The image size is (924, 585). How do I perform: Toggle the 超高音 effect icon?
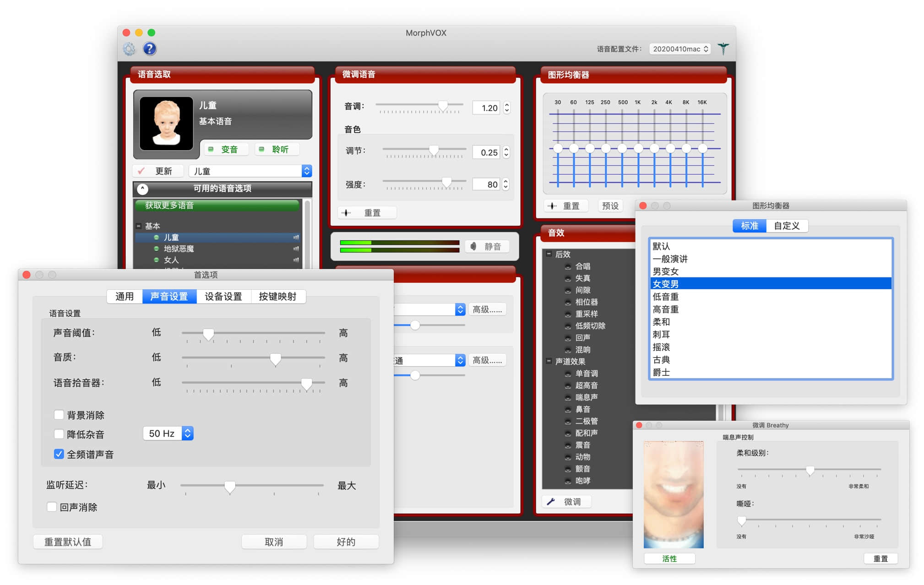tap(568, 385)
